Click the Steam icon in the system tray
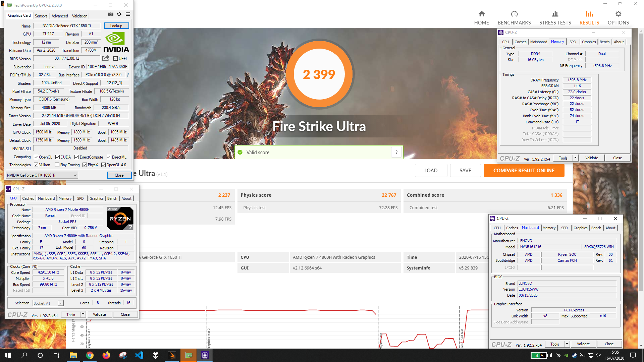Screen dimensions: 644x362 [574, 355]
